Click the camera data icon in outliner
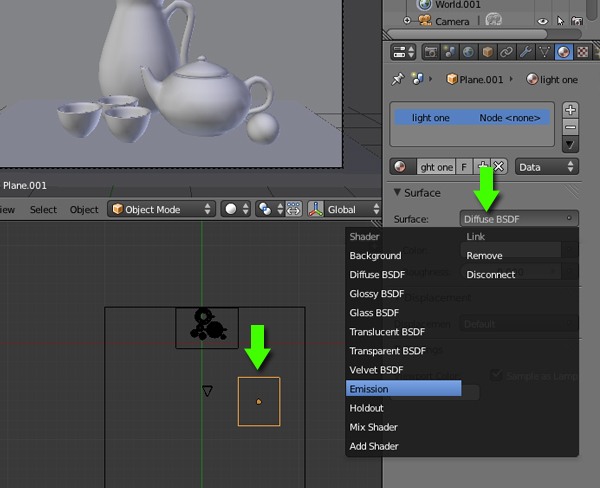 tap(494, 19)
